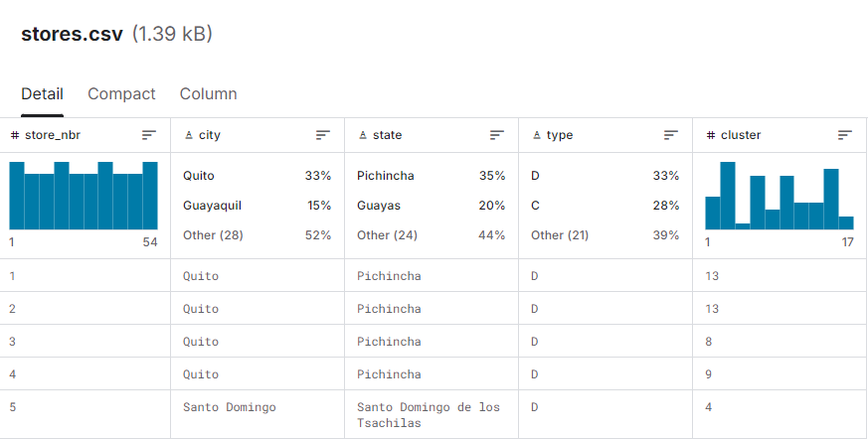Open sort options icon for cluster column
The image size is (868, 439).
[x=844, y=135]
